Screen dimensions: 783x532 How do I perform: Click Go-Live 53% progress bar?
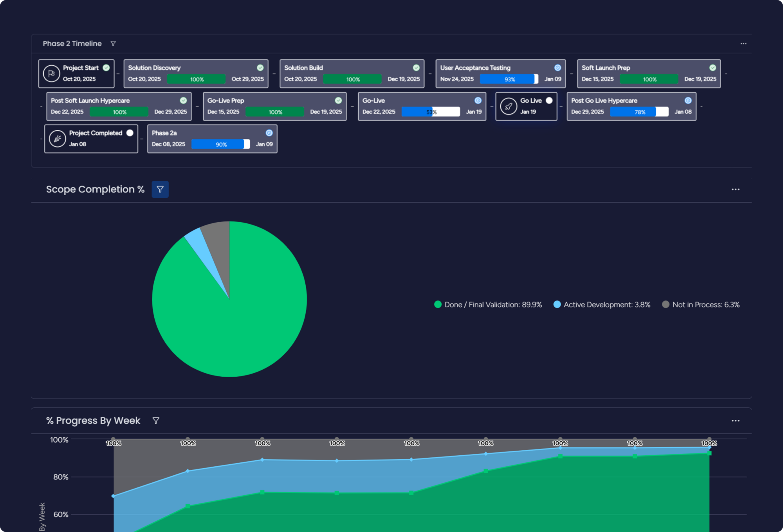click(x=431, y=112)
